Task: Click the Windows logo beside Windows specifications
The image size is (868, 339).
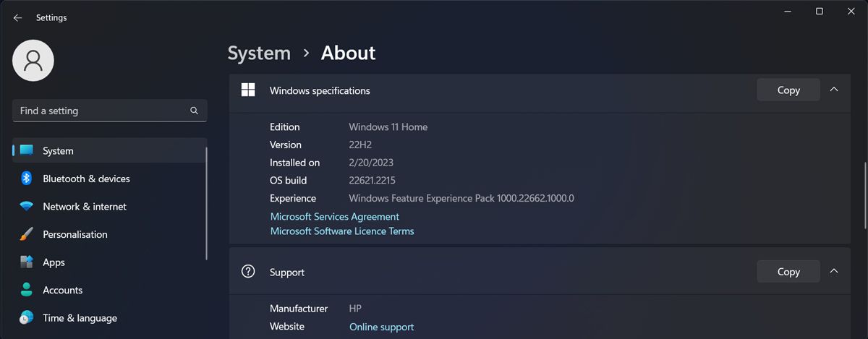Action: [x=248, y=90]
